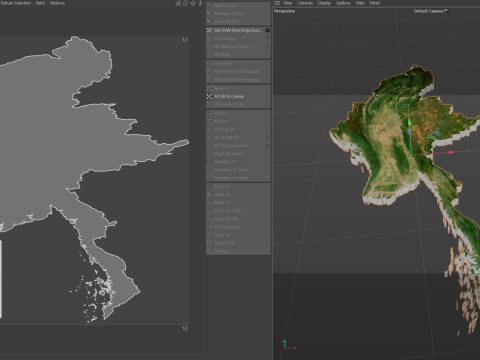Click the Remap command
Image resolution: width=480 pixels, height=360 pixels.
(238, 251)
